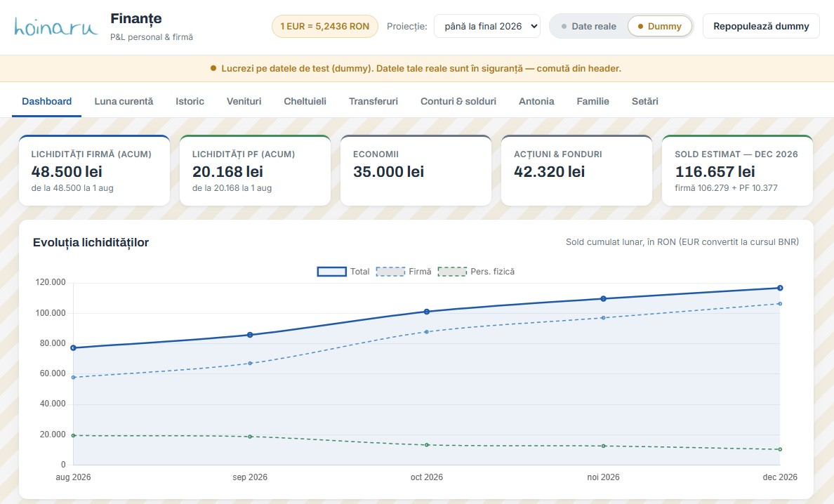Click Repopulează dummy button
This screenshot has width=834, height=504.
[x=760, y=26]
